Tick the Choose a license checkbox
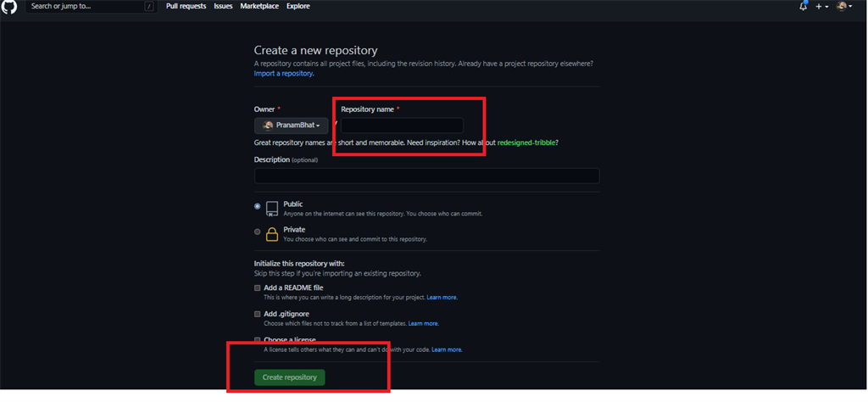The height and width of the screenshot is (402, 868). pyautogui.click(x=258, y=339)
